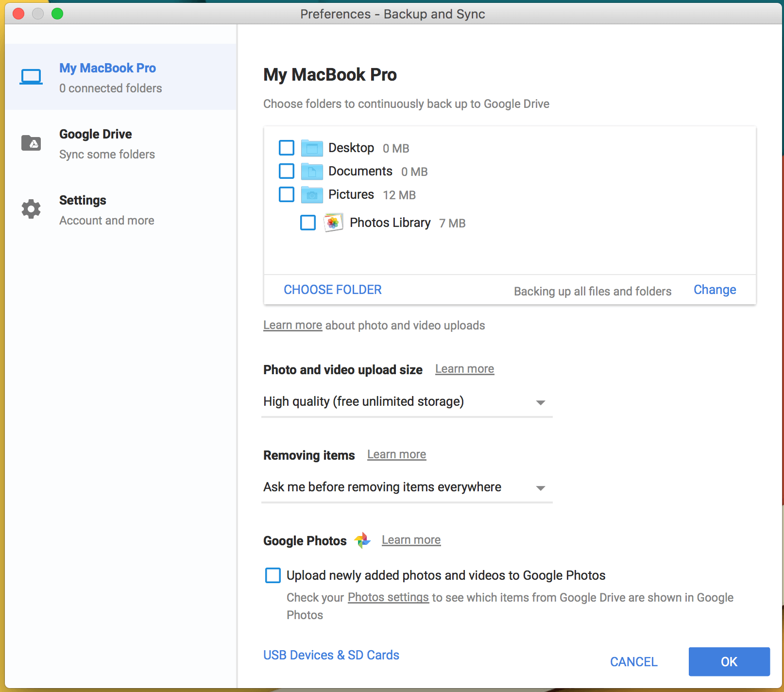Viewport: 784px width, 692px height.
Task: Open Learn more about photo and video uploads
Action: [292, 325]
